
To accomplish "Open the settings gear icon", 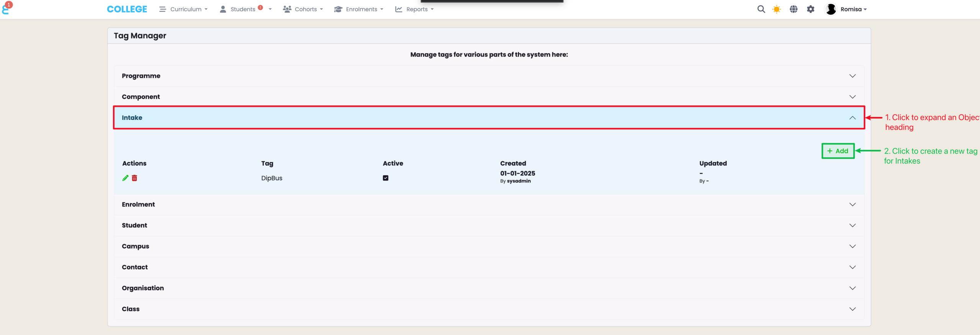I will pyautogui.click(x=810, y=9).
